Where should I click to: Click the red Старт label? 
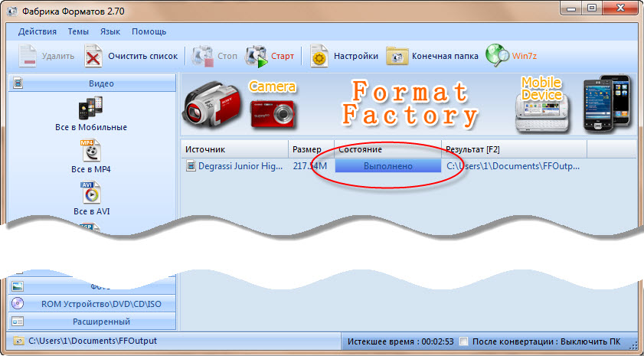pos(282,56)
